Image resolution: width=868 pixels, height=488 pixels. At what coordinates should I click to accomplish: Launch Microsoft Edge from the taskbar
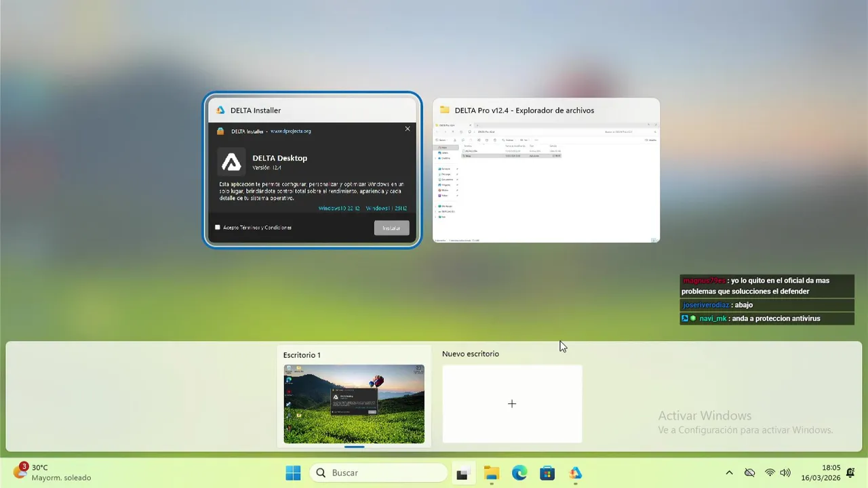pos(519,473)
